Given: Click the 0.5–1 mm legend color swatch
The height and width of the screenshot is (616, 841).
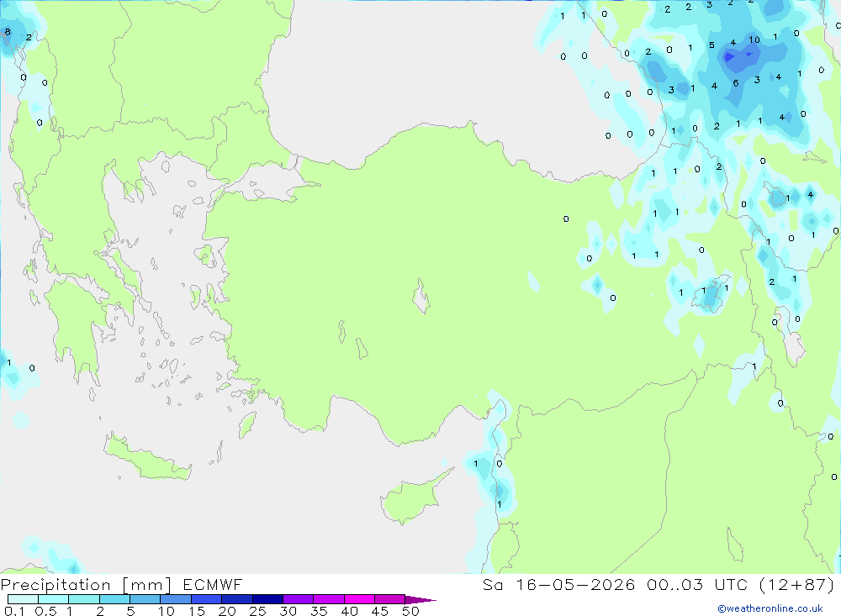Looking at the screenshot, I should (53, 599).
